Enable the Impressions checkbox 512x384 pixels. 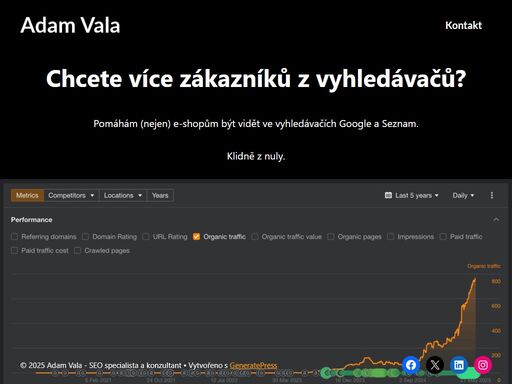coord(390,237)
